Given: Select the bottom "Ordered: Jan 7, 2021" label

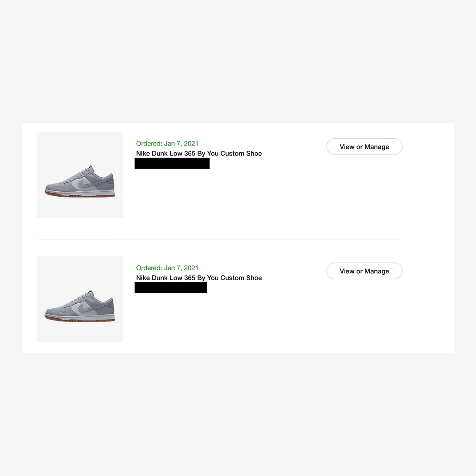Looking at the screenshot, I should (167, 268).
